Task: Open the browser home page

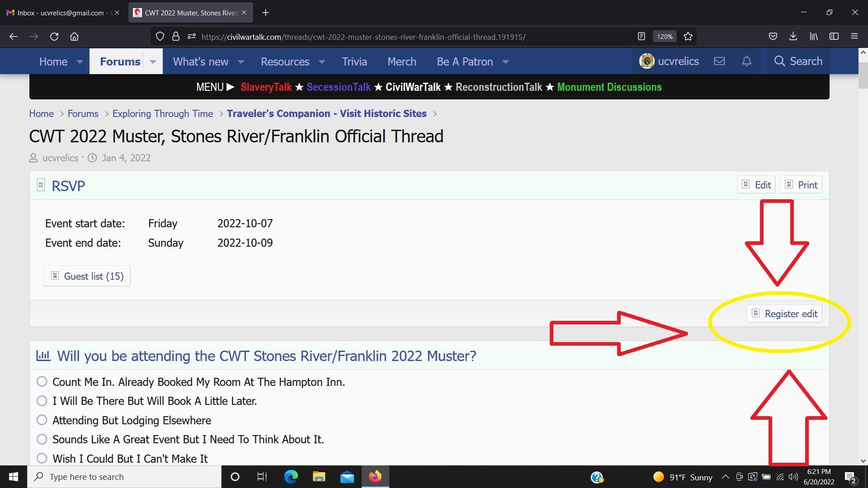Action: click(74, 37)
